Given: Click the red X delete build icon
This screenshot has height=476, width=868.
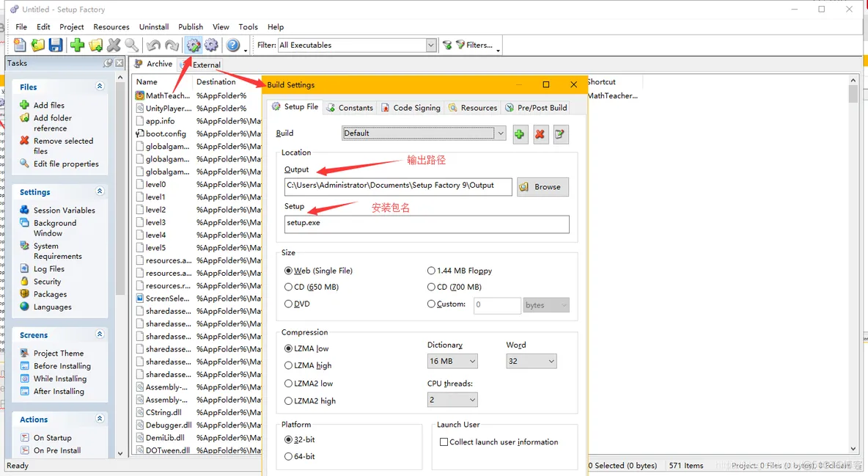Looking at the screenshot, I should (540, 134).
